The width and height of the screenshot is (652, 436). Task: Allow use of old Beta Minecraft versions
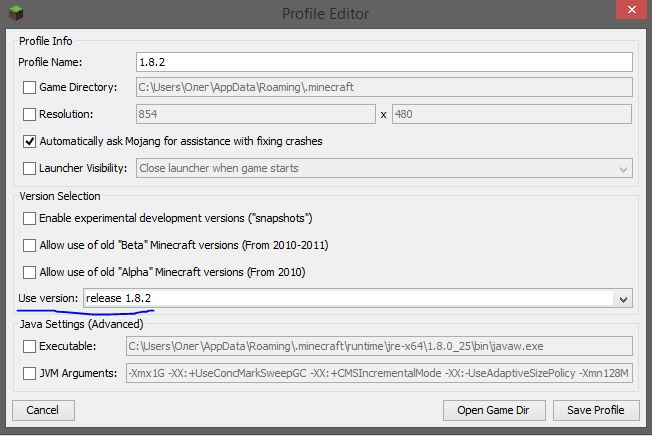click(x=30, y=245)
